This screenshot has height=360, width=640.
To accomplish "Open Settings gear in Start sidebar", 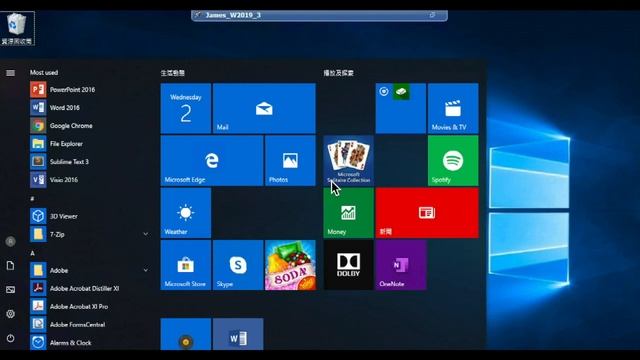I will [11, 314].
